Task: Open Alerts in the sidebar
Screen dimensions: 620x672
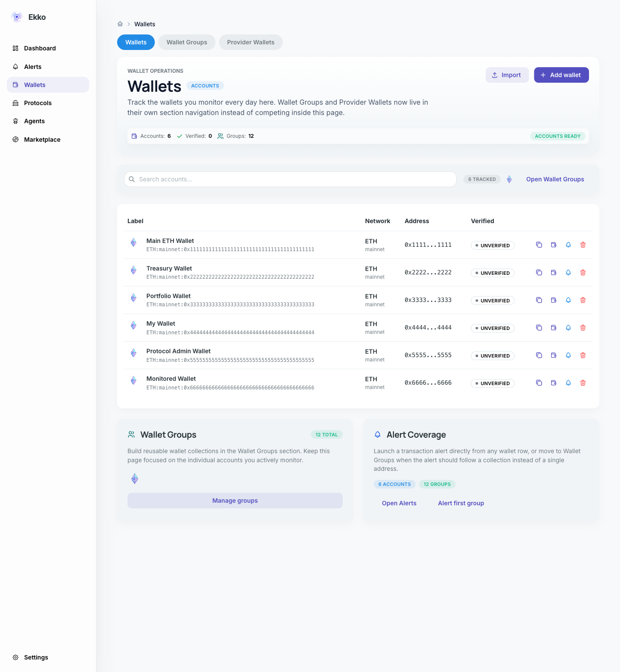Action: pyautogui.click(x=48, y=67)
